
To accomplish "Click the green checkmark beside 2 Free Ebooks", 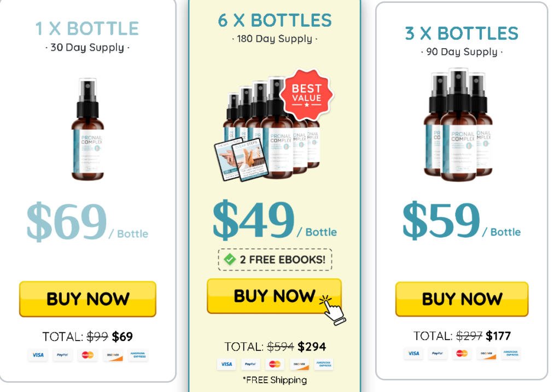I will [230, 259].
